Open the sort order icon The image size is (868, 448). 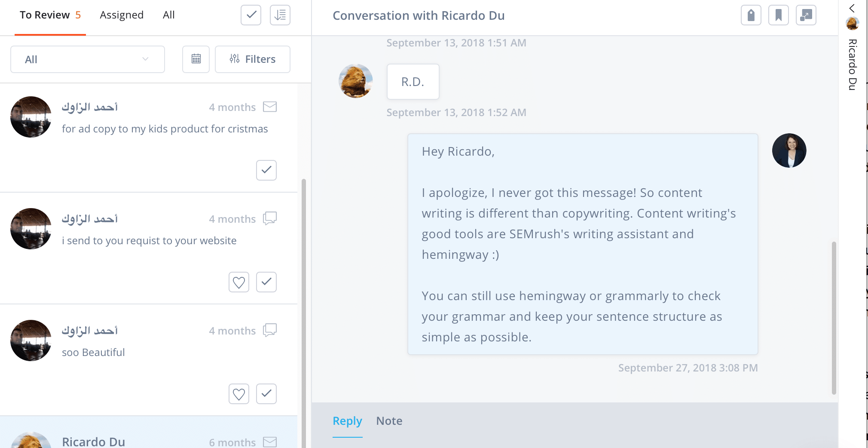(280, 15)
